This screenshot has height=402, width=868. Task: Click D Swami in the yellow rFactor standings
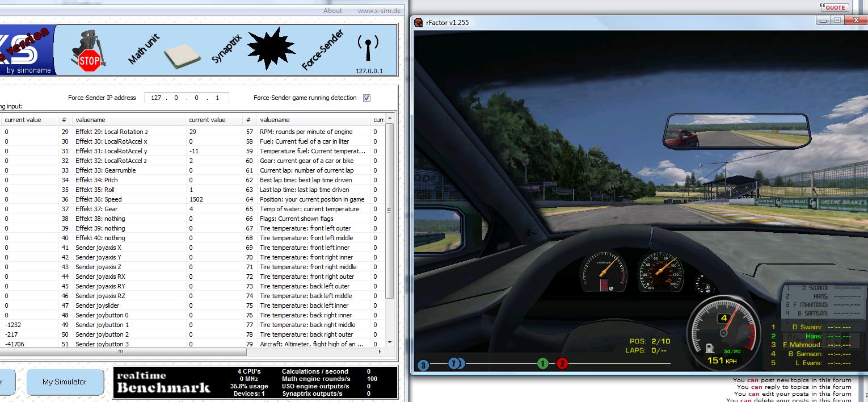[x=808, y=327]
